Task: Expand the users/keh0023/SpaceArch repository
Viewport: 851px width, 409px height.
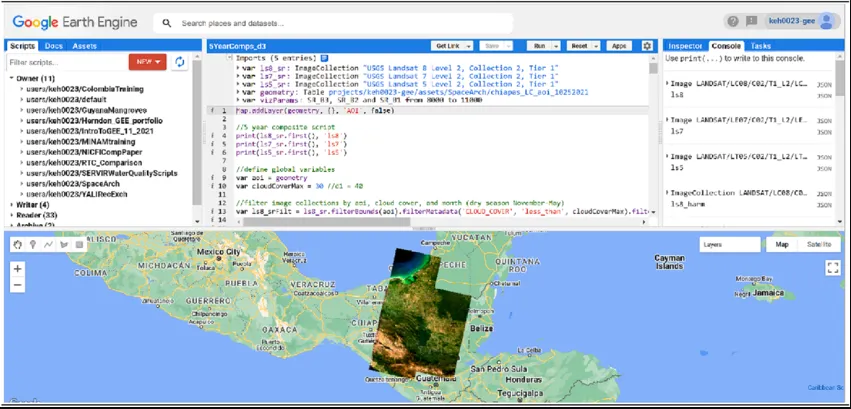Action: (x=22, y=184)
